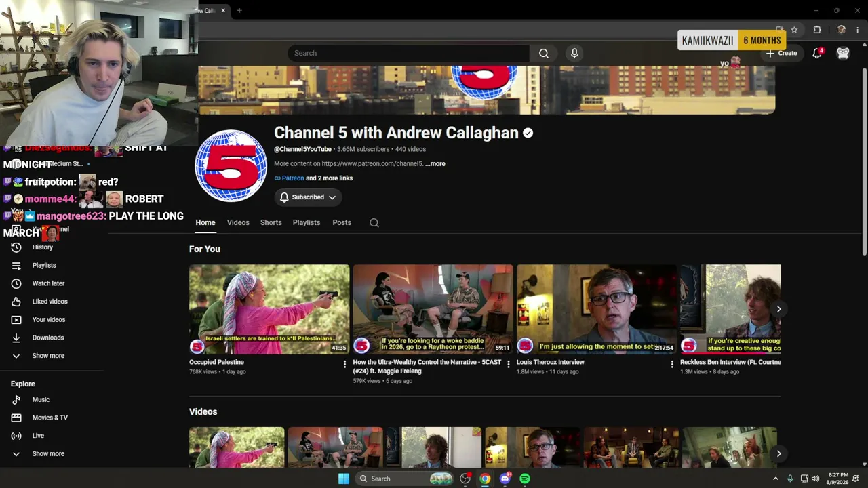This screenshot has height=488, width=868.
Task: Click the YouTube search magnifier button
Action: click(x=544, y=53)
